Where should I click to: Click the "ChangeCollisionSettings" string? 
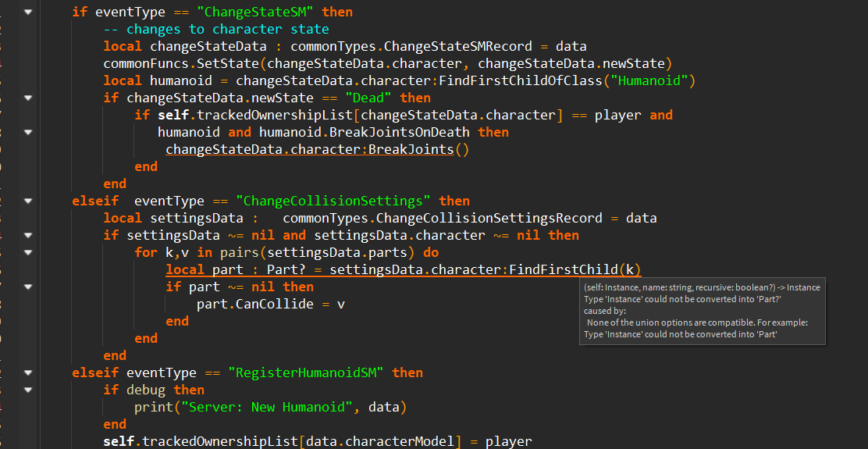(333, 201)
